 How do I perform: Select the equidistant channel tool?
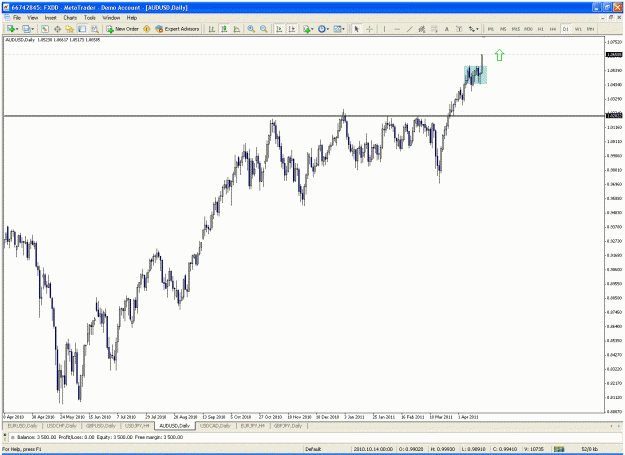point(422,29)
